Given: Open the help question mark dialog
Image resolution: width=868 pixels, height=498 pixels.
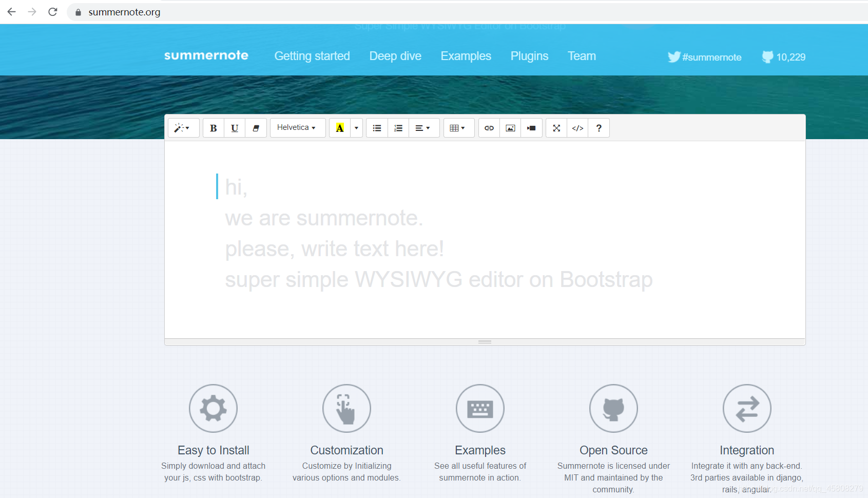Looking at the screenshot, I should 599,128.
